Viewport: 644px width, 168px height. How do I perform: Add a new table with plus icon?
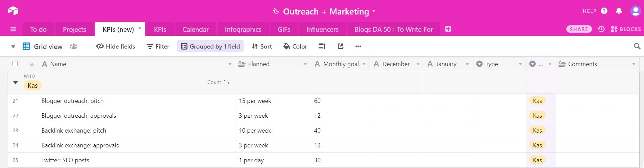[448, 29]
